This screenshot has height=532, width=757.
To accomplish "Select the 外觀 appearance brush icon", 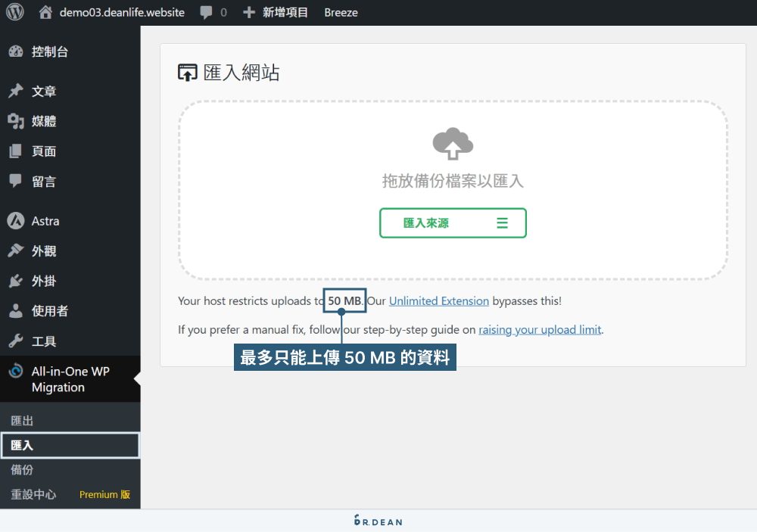I will pyautogui.click(x=17, y=250).
